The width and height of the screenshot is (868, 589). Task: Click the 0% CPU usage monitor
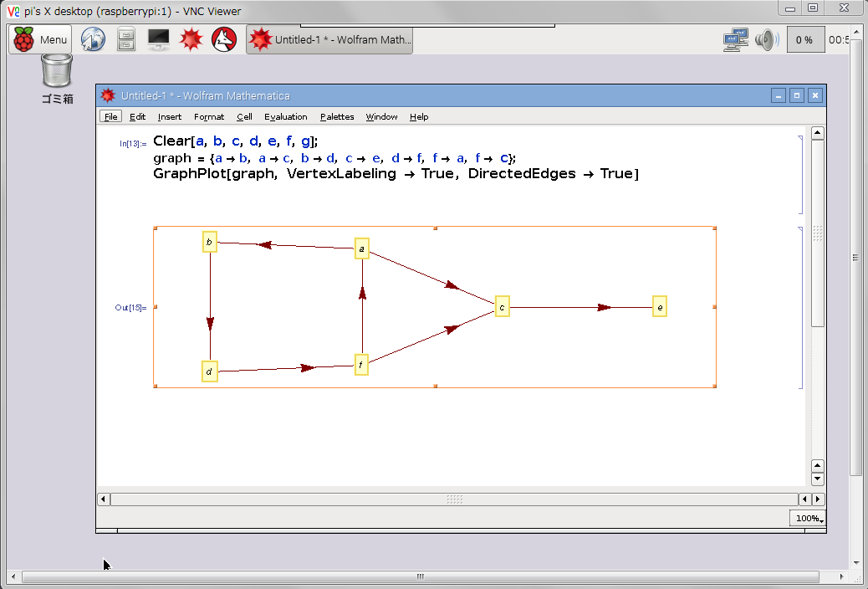(x=804, y=39)
